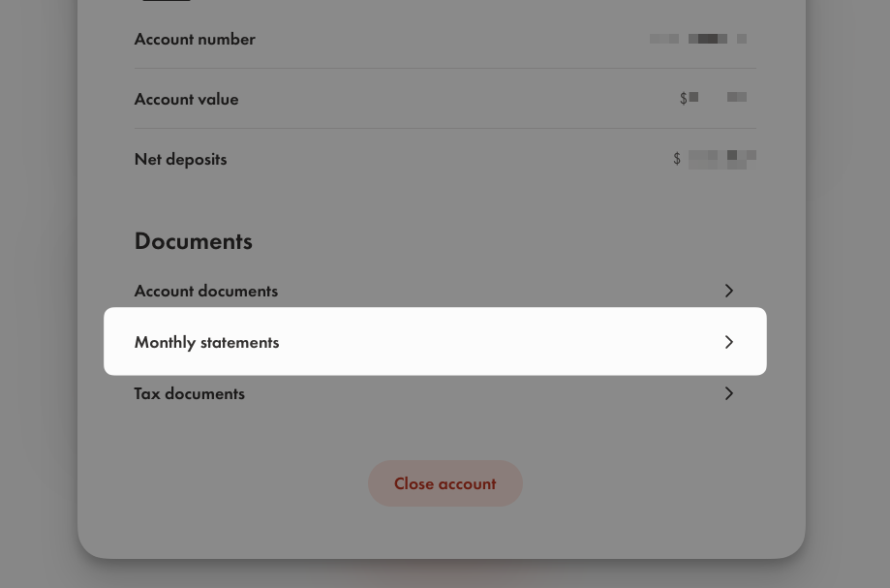Expand Account documents via its chevron
This screenshot has height=588, width=890.
(x=729, y=291)
